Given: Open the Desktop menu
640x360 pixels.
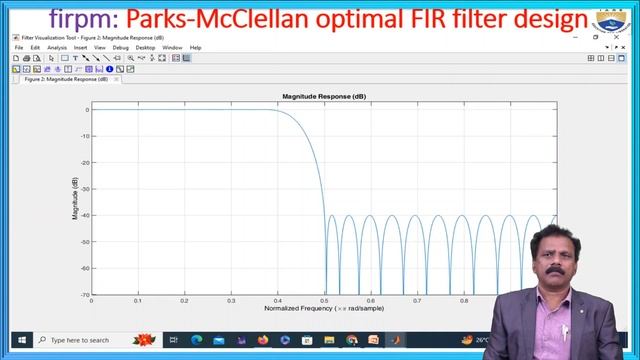Looking at the screenshot, I should click(145, 48).
